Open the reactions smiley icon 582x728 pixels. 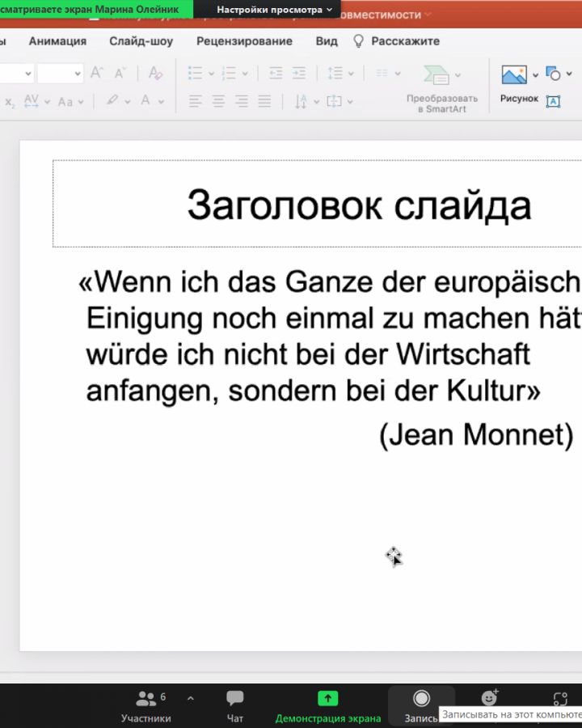pyautogui.click(x=489, y=698)
